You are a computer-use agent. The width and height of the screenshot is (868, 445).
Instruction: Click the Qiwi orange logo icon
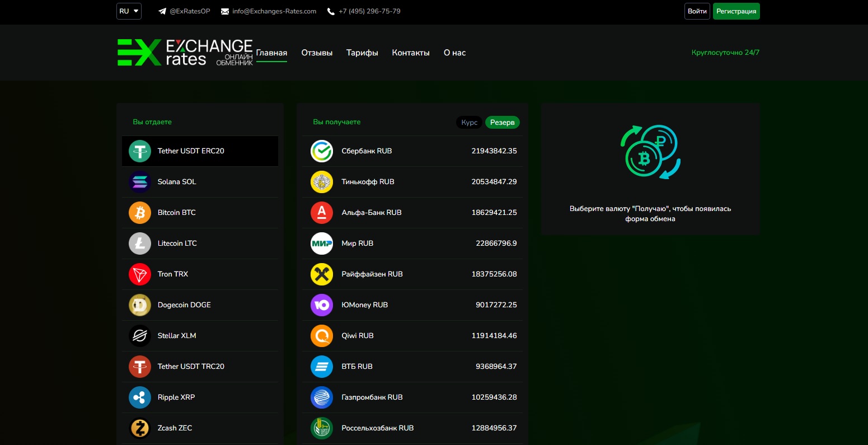[322, 336]
